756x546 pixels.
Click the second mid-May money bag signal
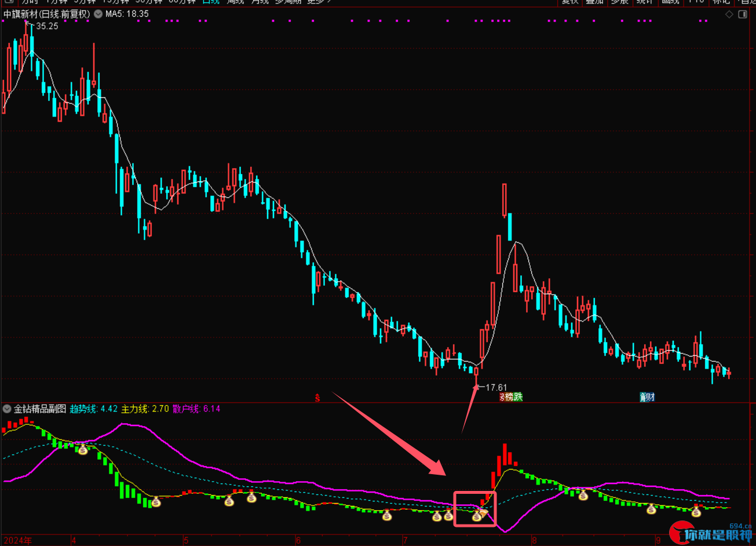pos(251,498)
